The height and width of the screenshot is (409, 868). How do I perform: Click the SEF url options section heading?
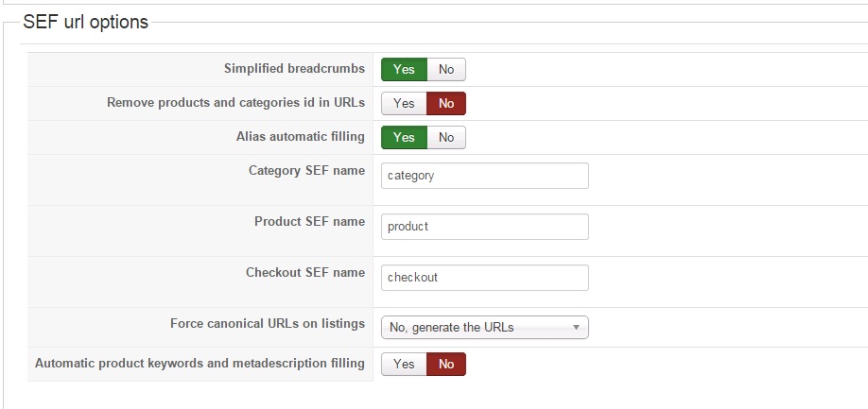point(85,22)
